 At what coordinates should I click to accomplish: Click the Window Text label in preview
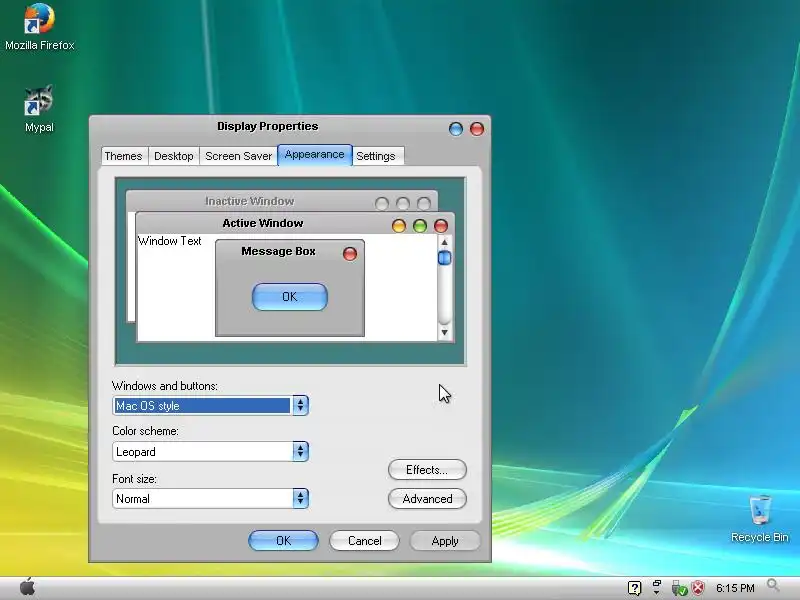169,241
